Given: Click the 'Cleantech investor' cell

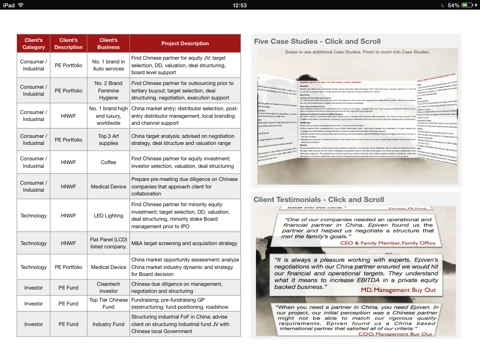Looking at the screenshot, I should click(108, 287).
